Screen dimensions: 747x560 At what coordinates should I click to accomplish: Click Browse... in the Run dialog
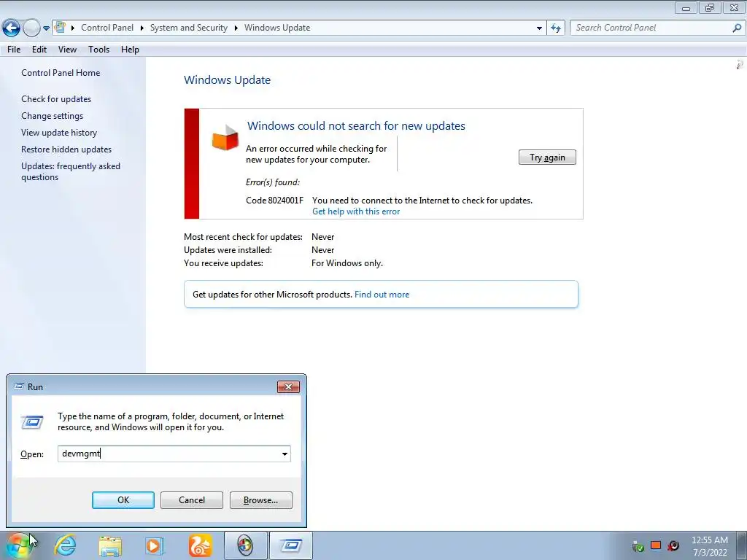click(260, 500)
